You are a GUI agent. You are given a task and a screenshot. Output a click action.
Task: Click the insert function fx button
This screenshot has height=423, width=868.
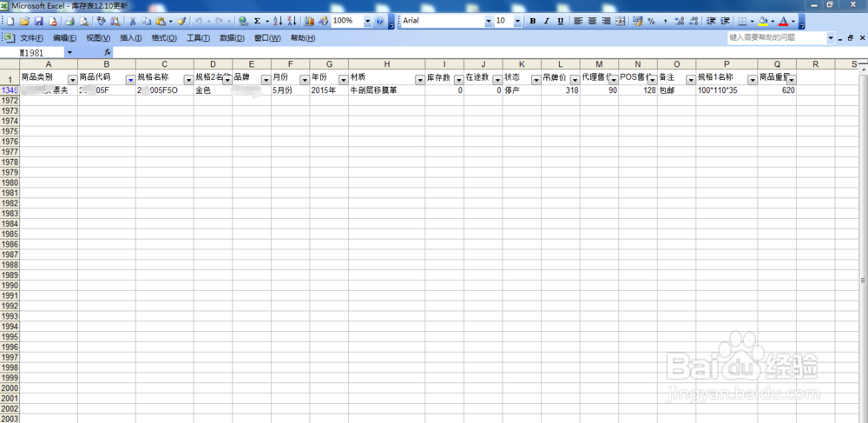coord(108,53)
